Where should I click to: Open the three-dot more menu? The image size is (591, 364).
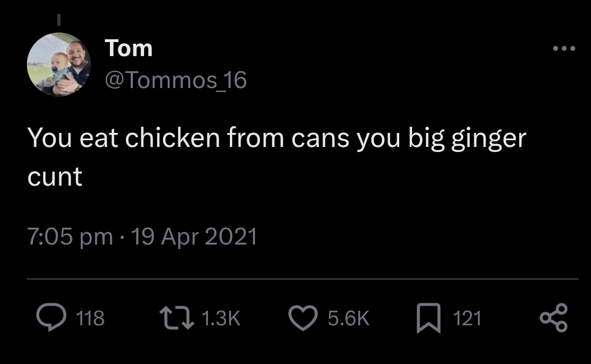point(564,49)
